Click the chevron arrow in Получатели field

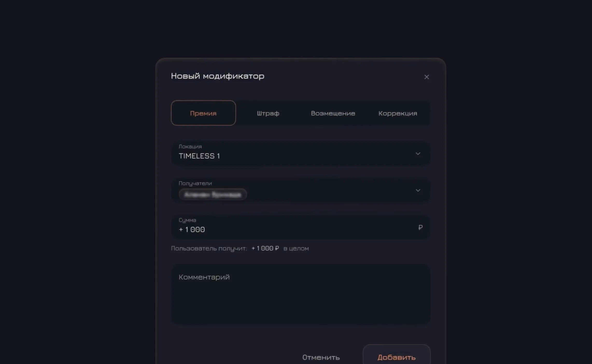click(x=418, y=191)
